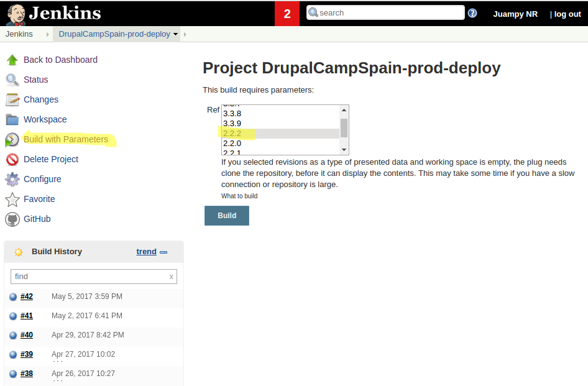This screenshot has width=588, height=386.
Task: Click the Ref list scroll down arrow
Action: click(344, 150)
